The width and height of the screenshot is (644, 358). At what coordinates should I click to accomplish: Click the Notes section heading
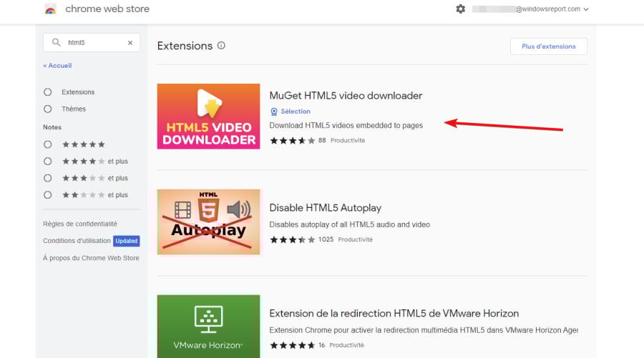(52, 127)
